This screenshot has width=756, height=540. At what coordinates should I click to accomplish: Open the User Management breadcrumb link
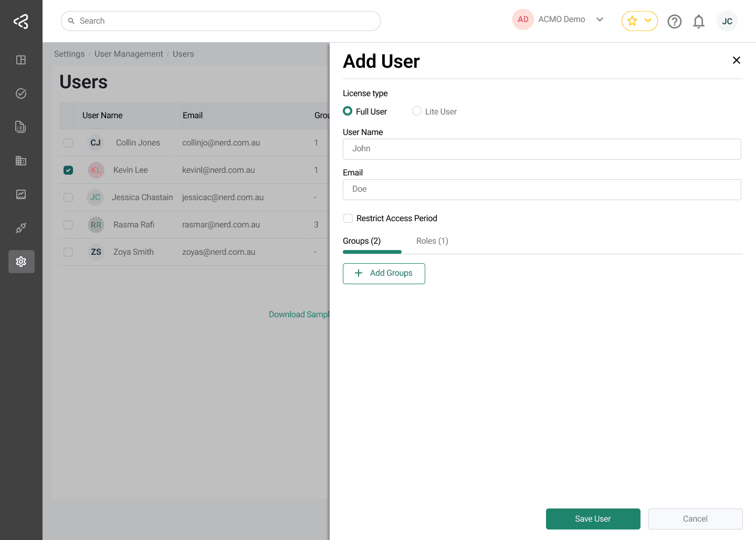click(129, 54)
